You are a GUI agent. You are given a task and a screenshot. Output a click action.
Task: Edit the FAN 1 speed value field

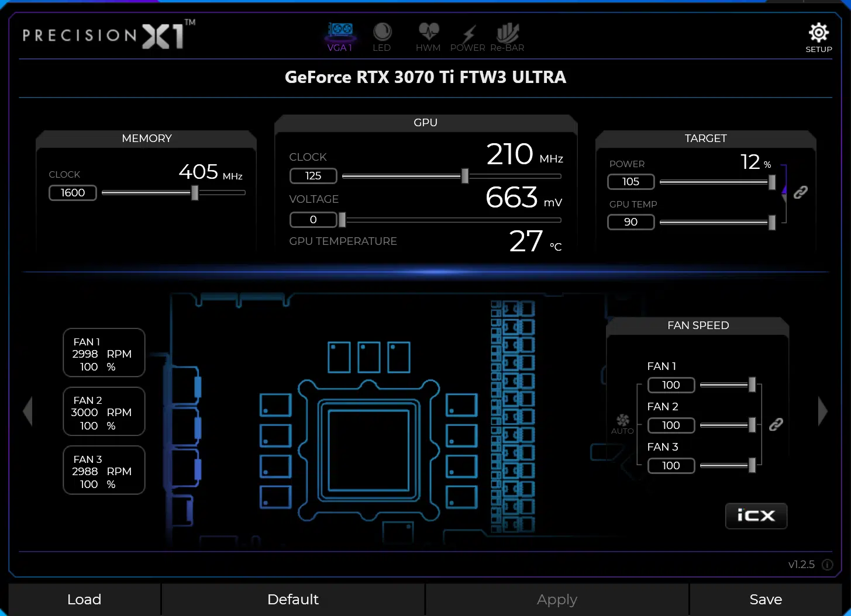pyautogui.click(x=671, y=385)
